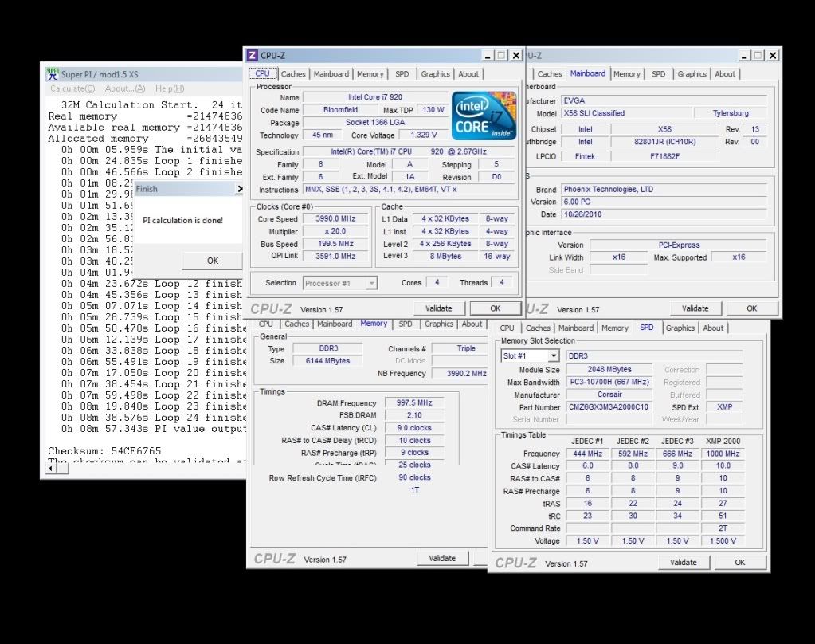Select the Memory tab in front CPU-Z window

370,74
